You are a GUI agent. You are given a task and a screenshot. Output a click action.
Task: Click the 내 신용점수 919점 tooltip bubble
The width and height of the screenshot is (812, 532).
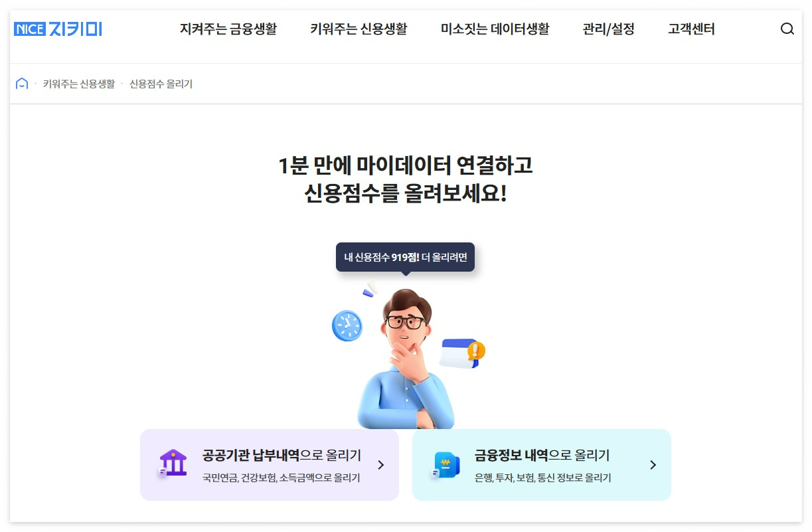406,257
